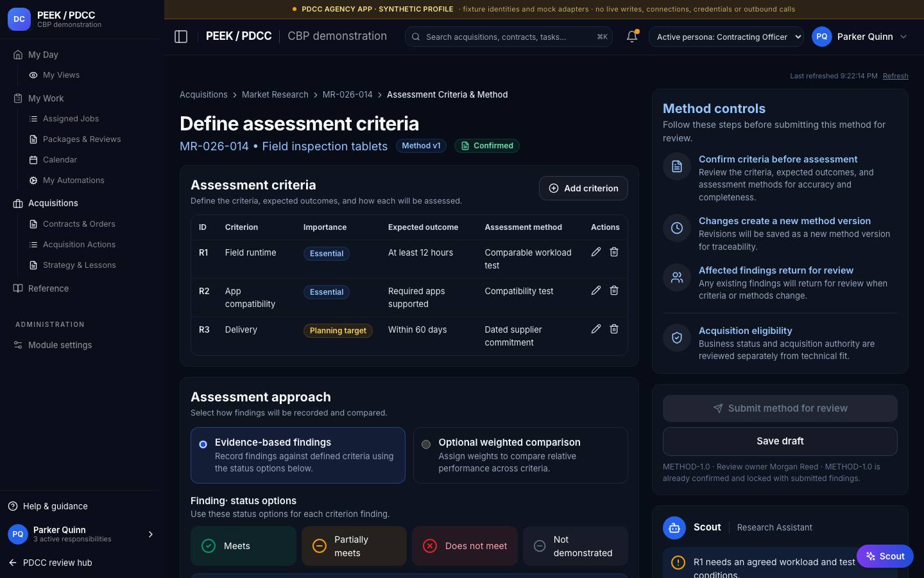
Task: Edit criterion R3 Delivery
Action: 596,329
